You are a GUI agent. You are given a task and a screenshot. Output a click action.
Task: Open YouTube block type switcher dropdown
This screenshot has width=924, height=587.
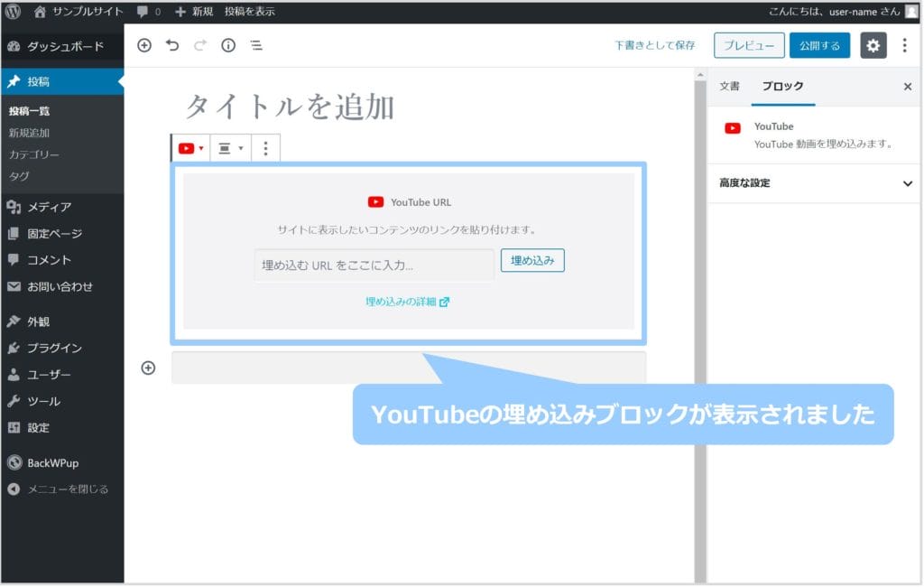tap(190, 148)
